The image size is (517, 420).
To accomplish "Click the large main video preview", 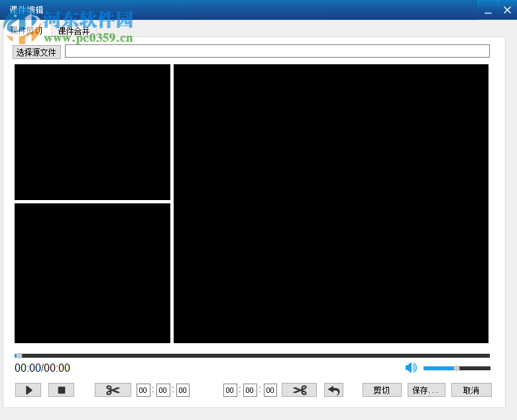I will click(x=331, y=203).
